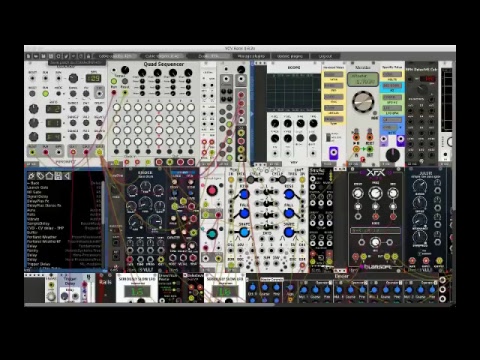This screenshot has height=360, width=480.
Task: Open the Manage plugins toolbar entry
Action: click(251, 56)
